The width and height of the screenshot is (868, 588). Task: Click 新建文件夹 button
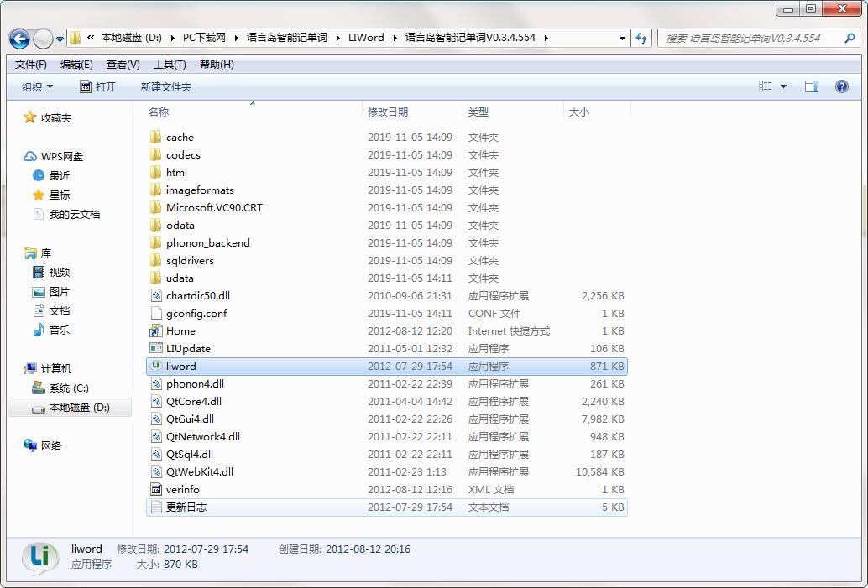click(166, 87)
